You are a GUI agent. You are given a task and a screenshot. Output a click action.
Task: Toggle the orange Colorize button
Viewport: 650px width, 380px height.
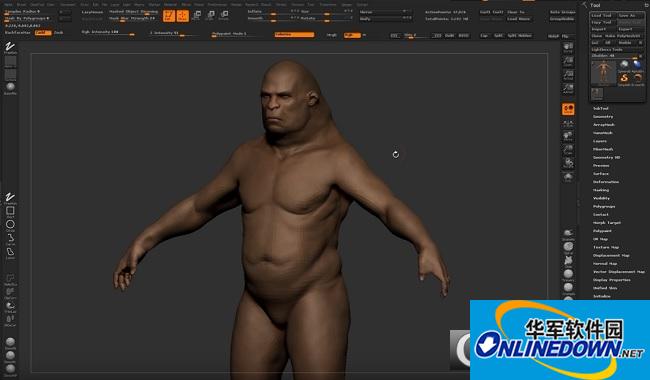(294, 35)
